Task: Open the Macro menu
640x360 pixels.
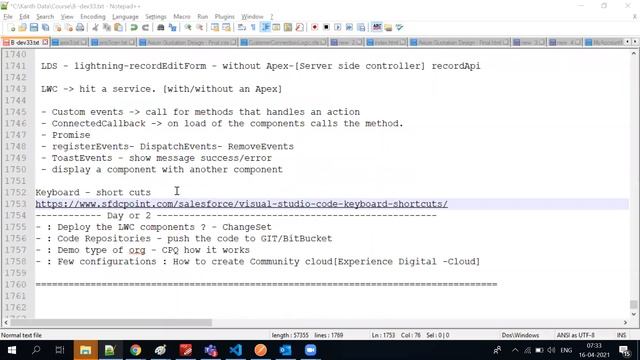Action: click(x=182, y=17)
